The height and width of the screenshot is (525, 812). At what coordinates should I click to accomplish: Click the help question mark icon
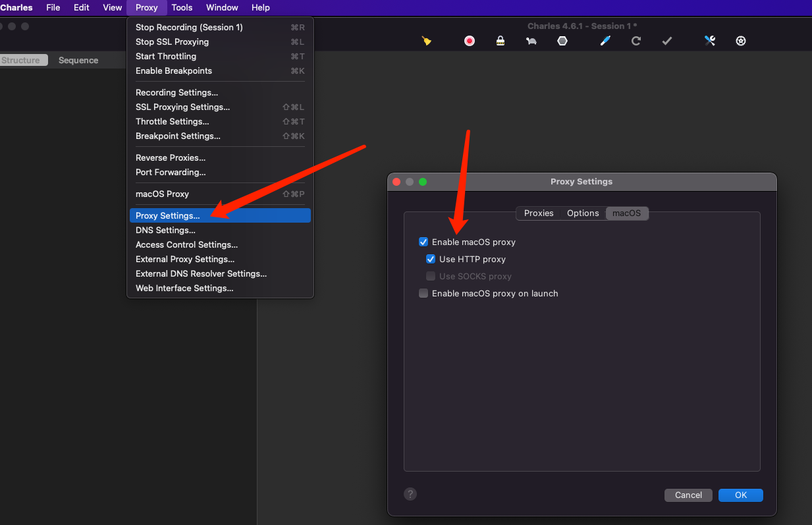coord(410,494)
